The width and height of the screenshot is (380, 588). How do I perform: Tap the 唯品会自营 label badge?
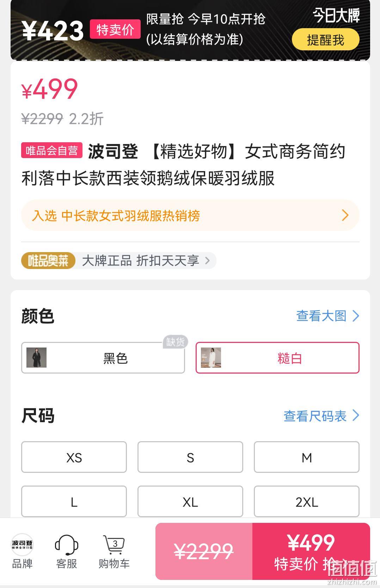click(x=52, y=151)
